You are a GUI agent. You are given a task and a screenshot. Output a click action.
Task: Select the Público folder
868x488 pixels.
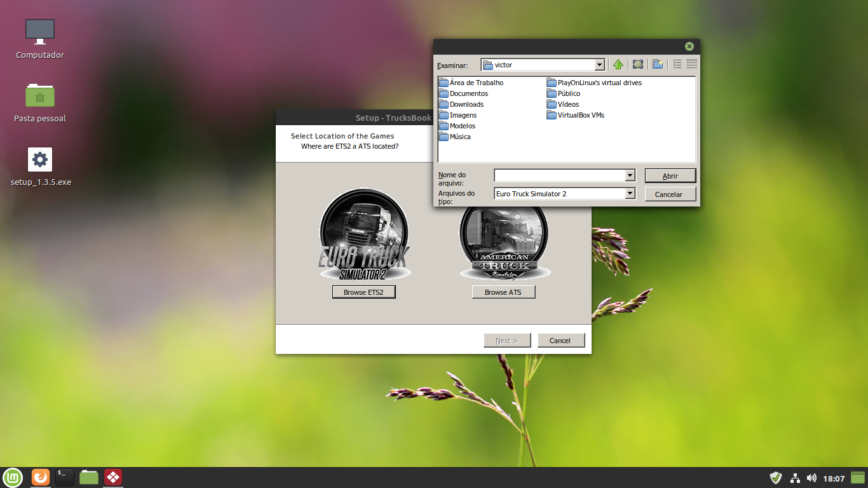pos(564,93)
